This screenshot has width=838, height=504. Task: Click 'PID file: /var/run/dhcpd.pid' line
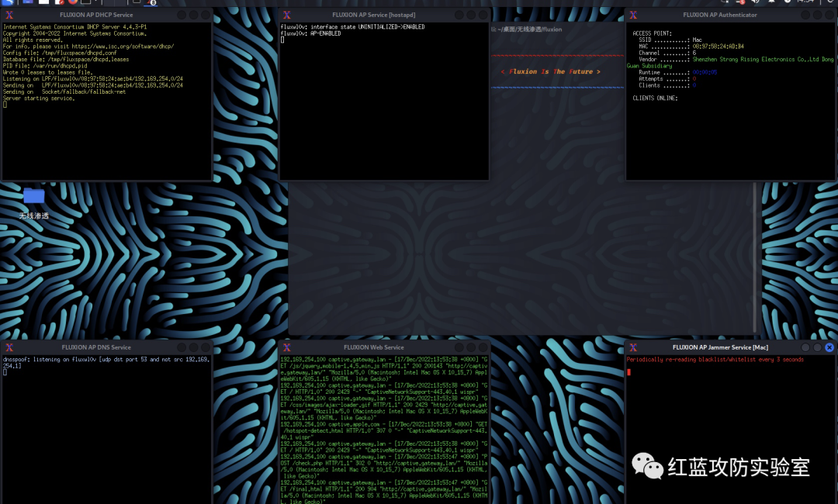pyautogui.click(x=45, y=66)
